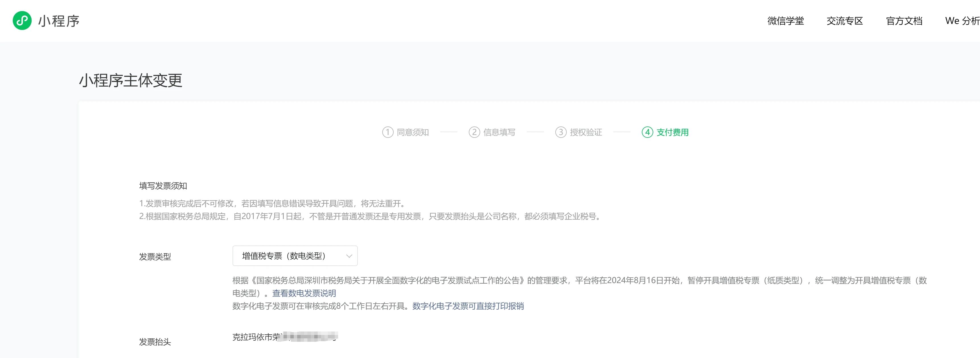Open the 数字化电子发票可直接打印报销 link

468,306
